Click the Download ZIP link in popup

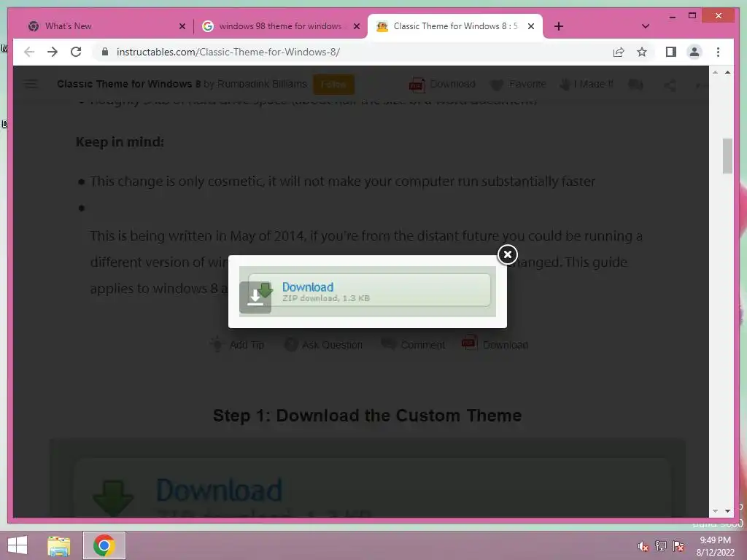tap(308, 287)
